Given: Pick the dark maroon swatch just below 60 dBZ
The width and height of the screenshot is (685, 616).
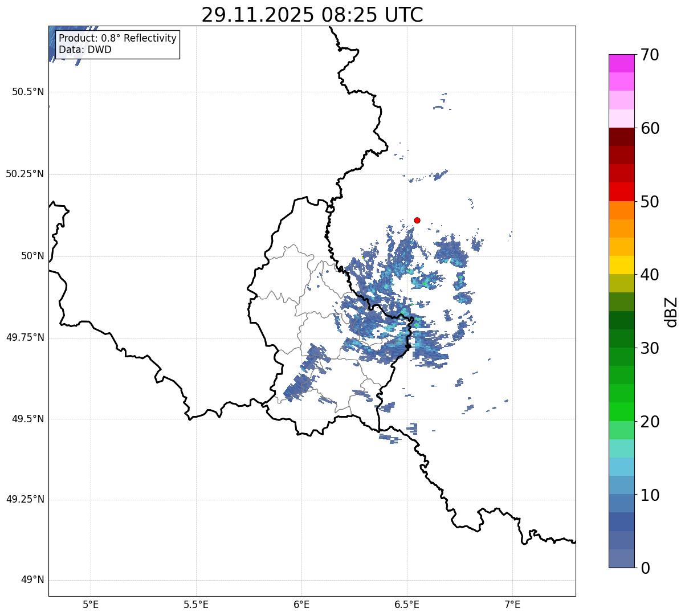Looking at the screenshot, I should click(621, 137).
